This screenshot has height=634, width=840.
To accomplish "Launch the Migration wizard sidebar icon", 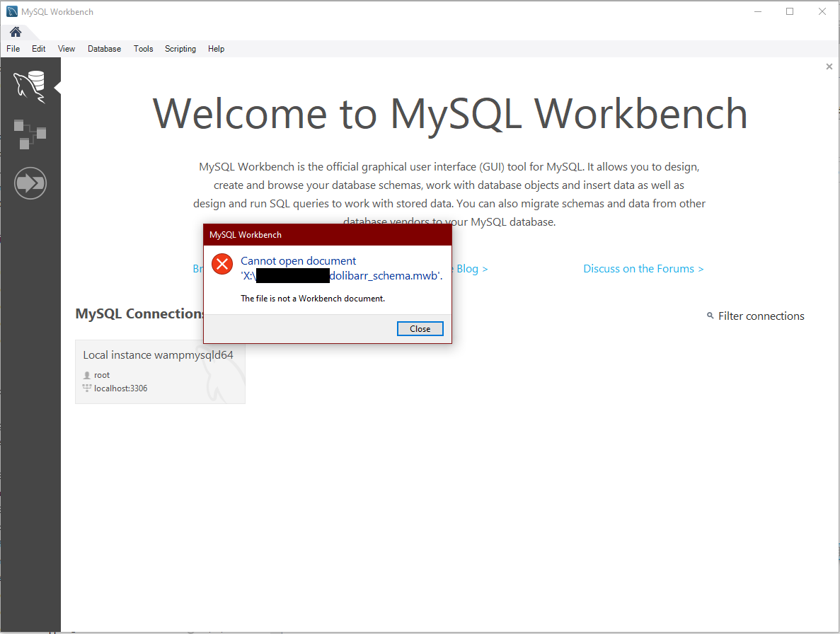I will pyautogui.click(x=30, y=183).
